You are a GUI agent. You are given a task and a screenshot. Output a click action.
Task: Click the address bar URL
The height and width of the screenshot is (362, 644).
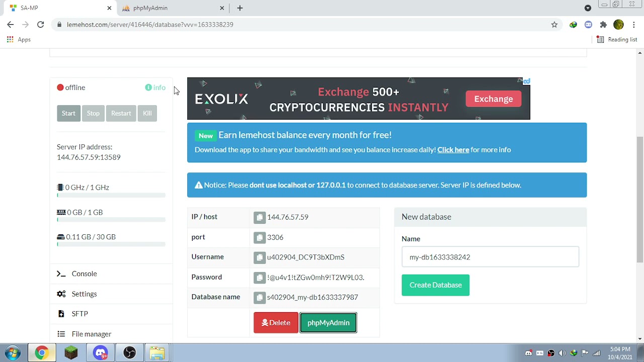(x=150, y=25)
